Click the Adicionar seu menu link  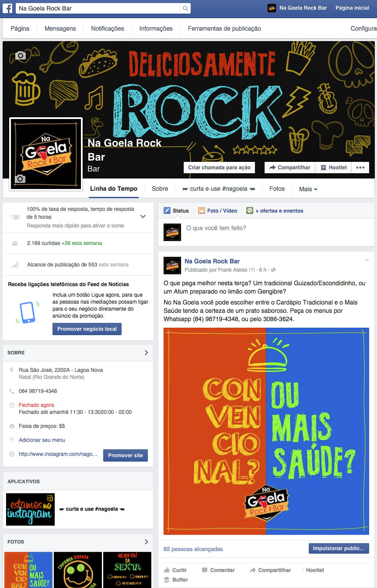[x=42, y=440]
